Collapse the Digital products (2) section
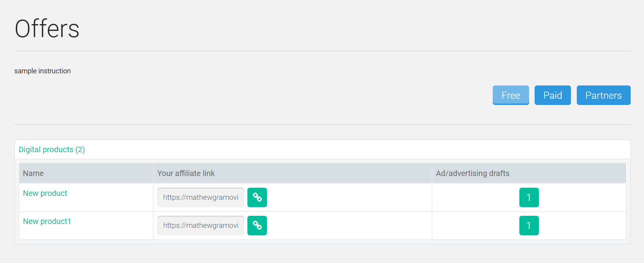The image size is (644, 263). pyautogui.click(x=52, y=149)
